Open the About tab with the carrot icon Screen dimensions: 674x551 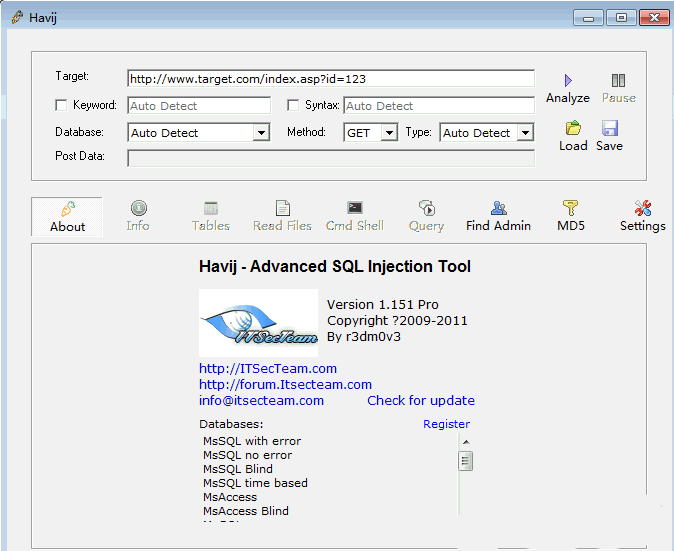point(67,217)
